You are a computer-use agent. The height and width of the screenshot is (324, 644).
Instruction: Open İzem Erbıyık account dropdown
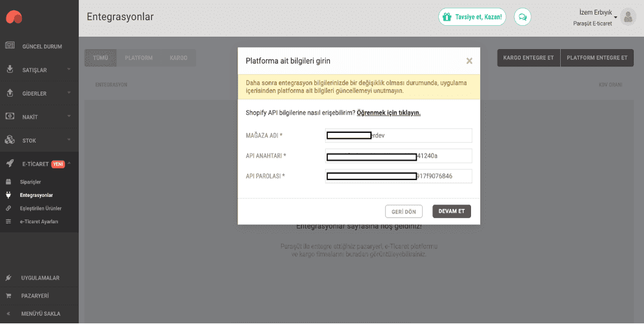(595, 17)
